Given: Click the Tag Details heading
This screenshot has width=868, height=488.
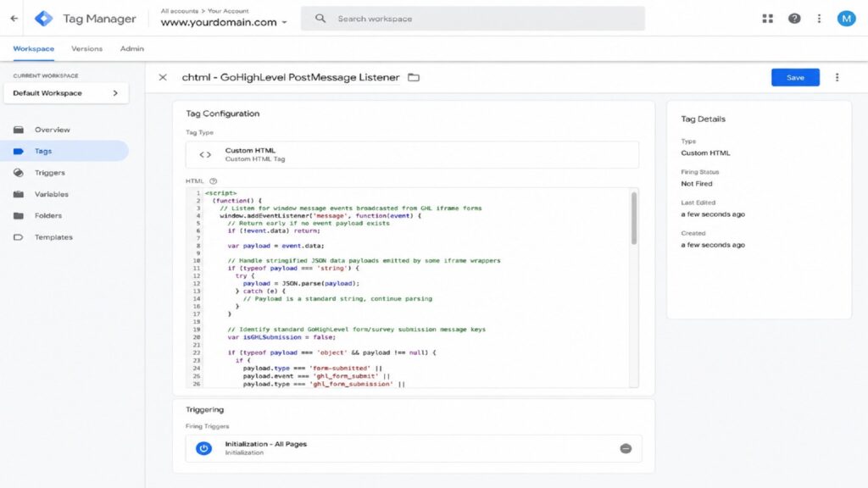Looking at the screenshot, I should click(703, 119).
